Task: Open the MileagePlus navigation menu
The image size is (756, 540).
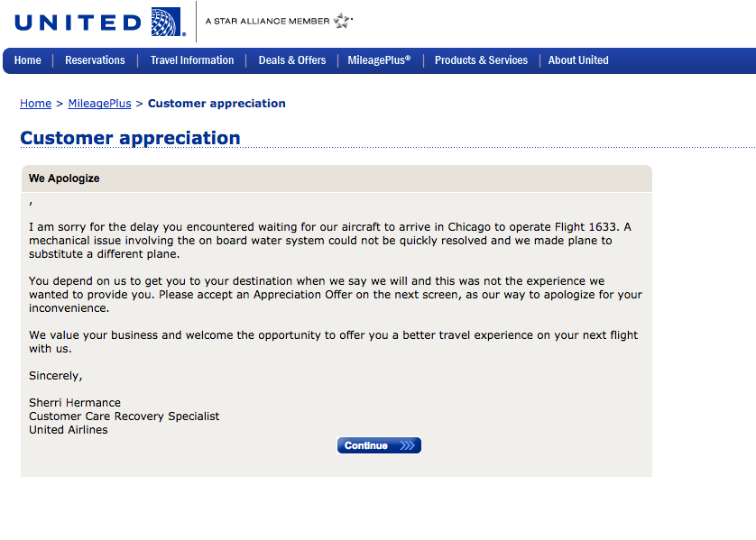Action: point(380,60)
